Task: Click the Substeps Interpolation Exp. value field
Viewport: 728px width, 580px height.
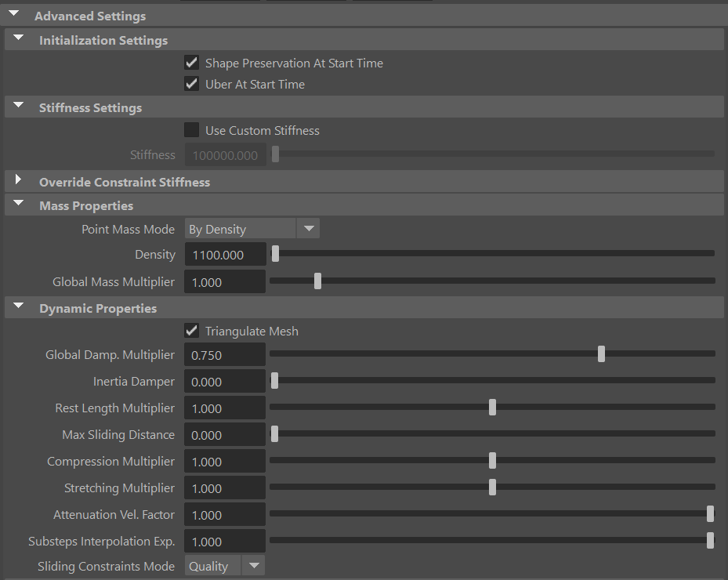Action: point(225,541)
